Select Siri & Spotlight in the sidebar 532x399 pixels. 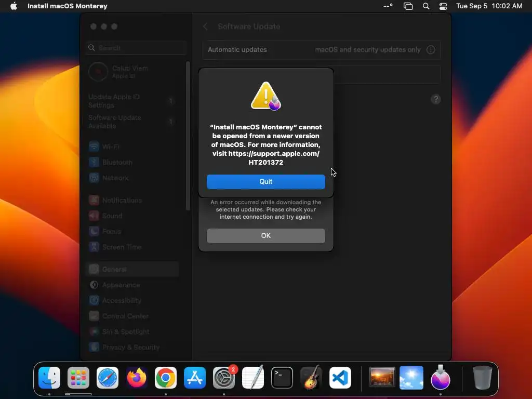pos(132,332)
